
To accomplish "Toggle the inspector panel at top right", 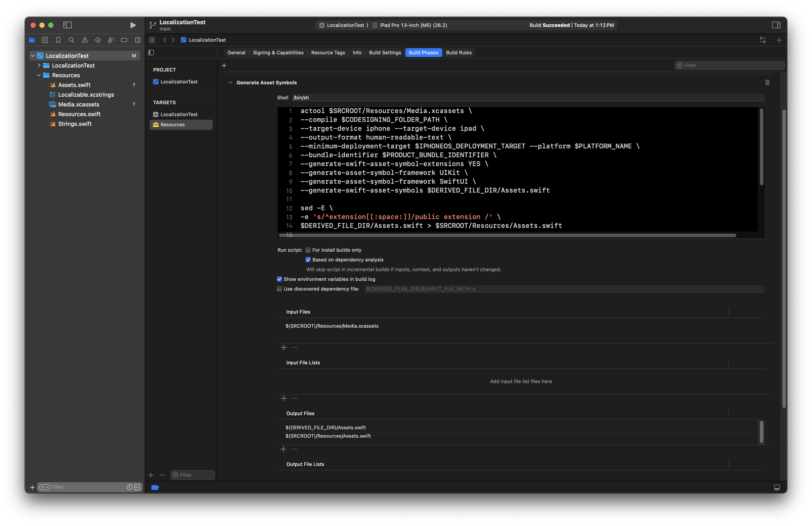I will pyautogui.click(x=776, y=25).
